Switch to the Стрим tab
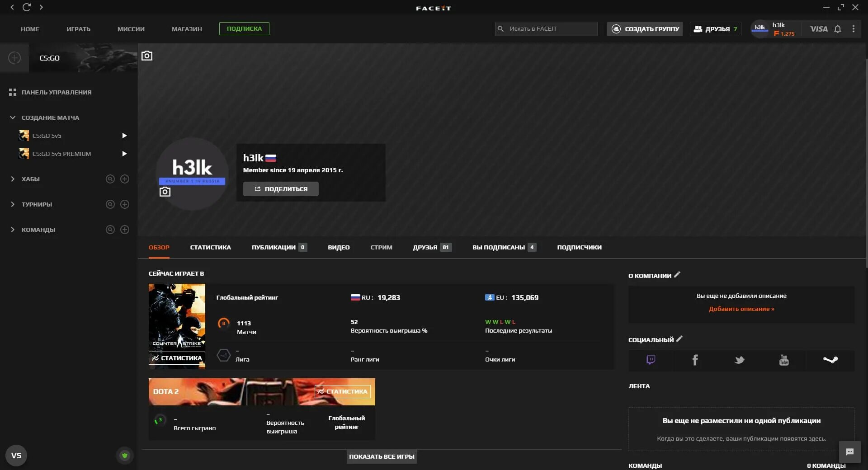868x470 pixels. click(x=381, y=247)
